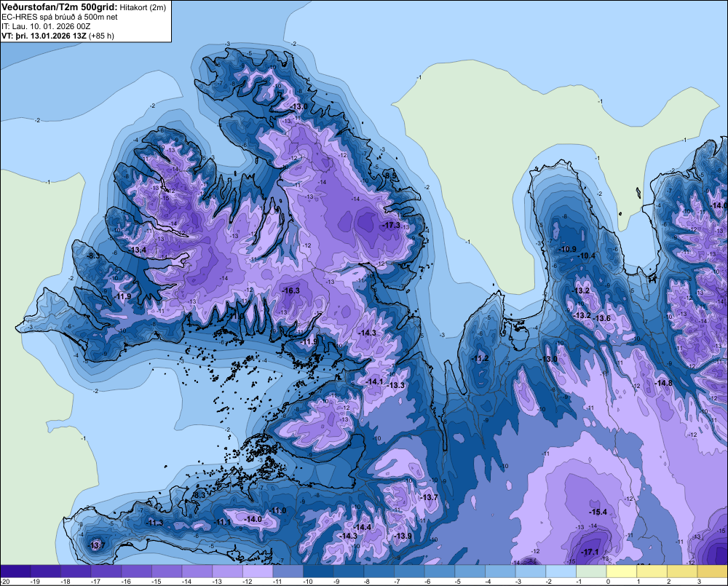Click the -20 legend scale label
The width and height of the screenshot is (728, 586).
click(x=6, y=582)
